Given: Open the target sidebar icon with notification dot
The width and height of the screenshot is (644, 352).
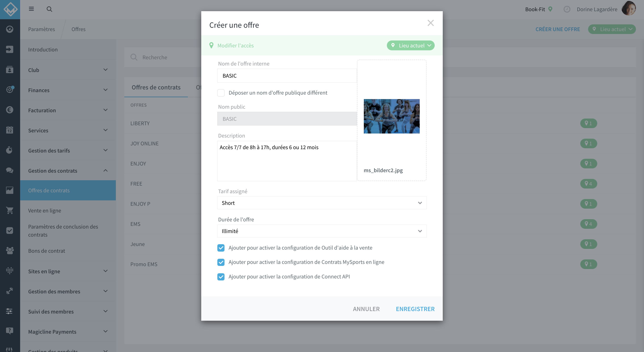Looking at the screenshot, I should click(x=10, y=89).
